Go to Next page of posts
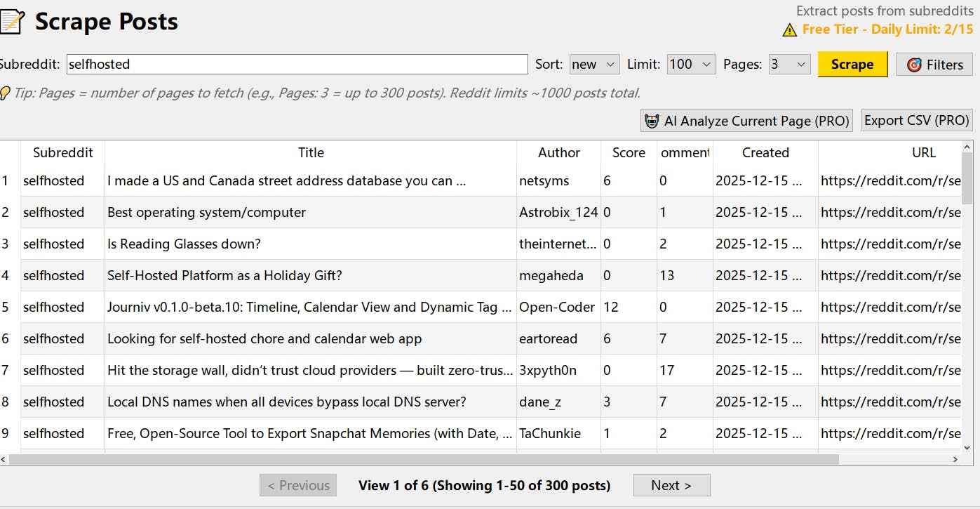The image size is (980, 509). pos(671,485)
